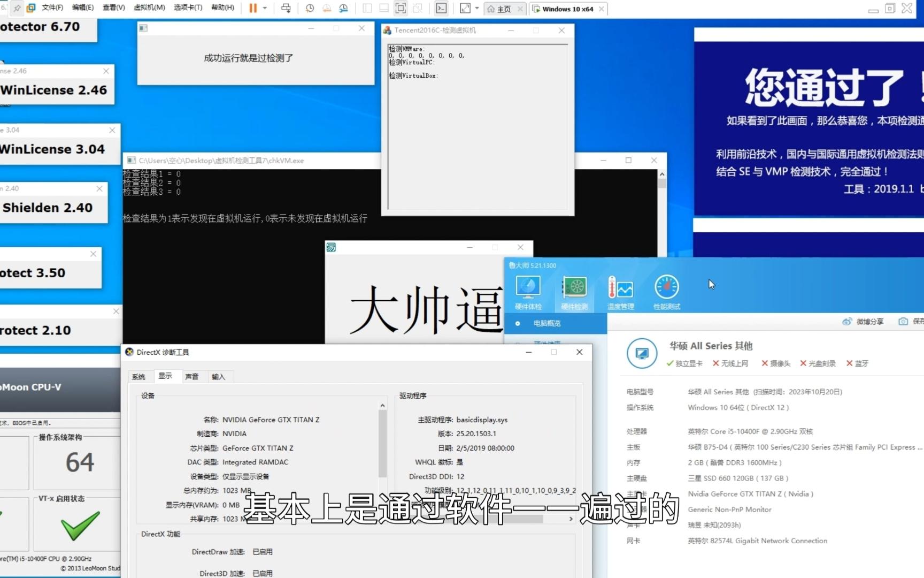The height and width of the screenshot is (578, 924).
Task: Close the WinLicense 2.46 window
Action: coord(106,71)
